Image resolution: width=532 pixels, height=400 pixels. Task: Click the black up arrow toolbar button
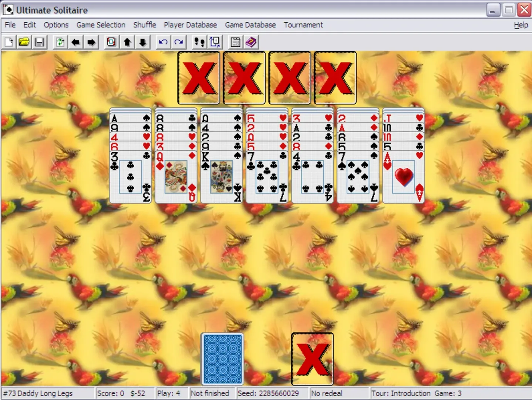(x=127, y=42)
